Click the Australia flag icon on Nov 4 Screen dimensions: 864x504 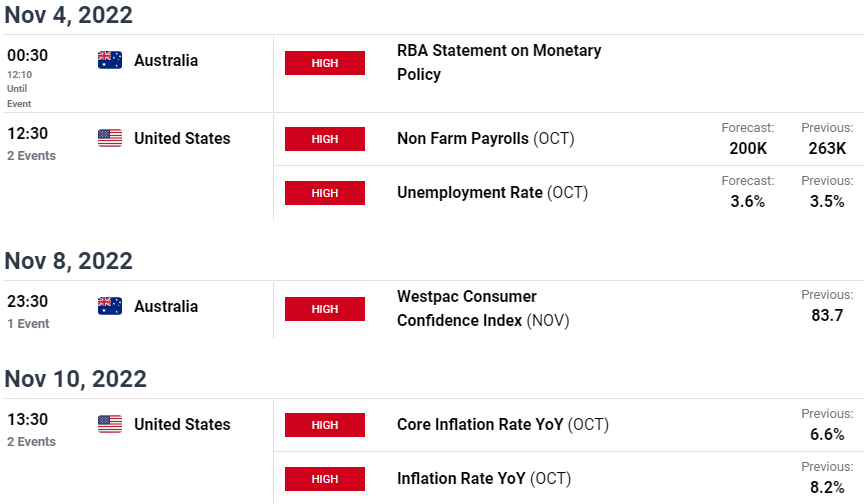coord(110,60)
